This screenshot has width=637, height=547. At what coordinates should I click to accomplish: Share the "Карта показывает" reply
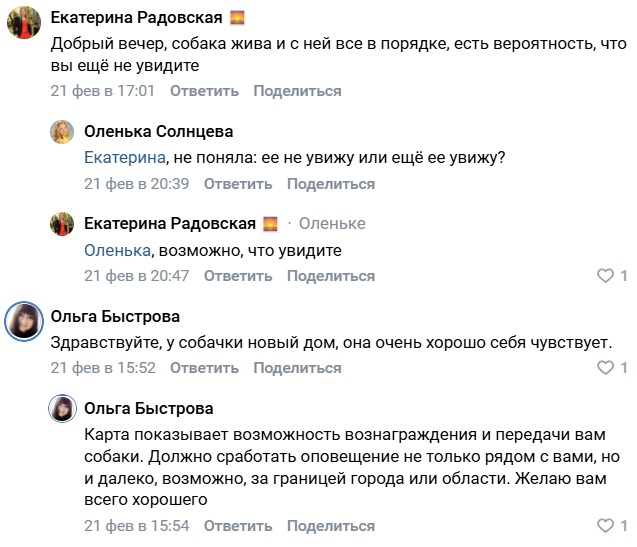point(331,526)
